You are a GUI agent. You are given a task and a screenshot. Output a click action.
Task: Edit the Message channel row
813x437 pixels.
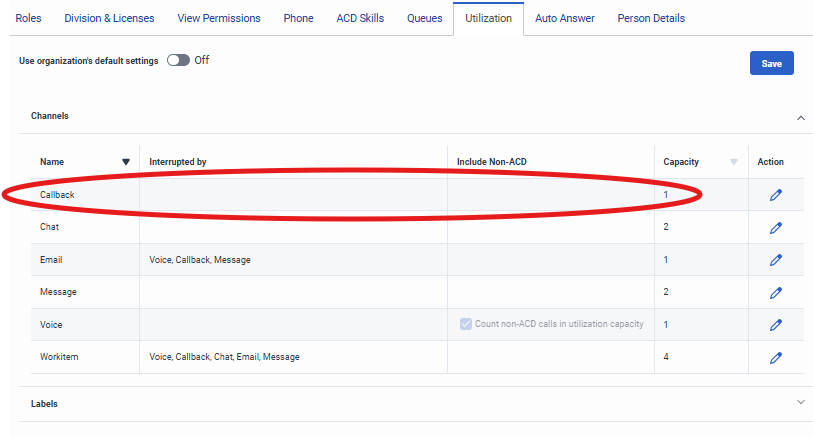(776, 293)
